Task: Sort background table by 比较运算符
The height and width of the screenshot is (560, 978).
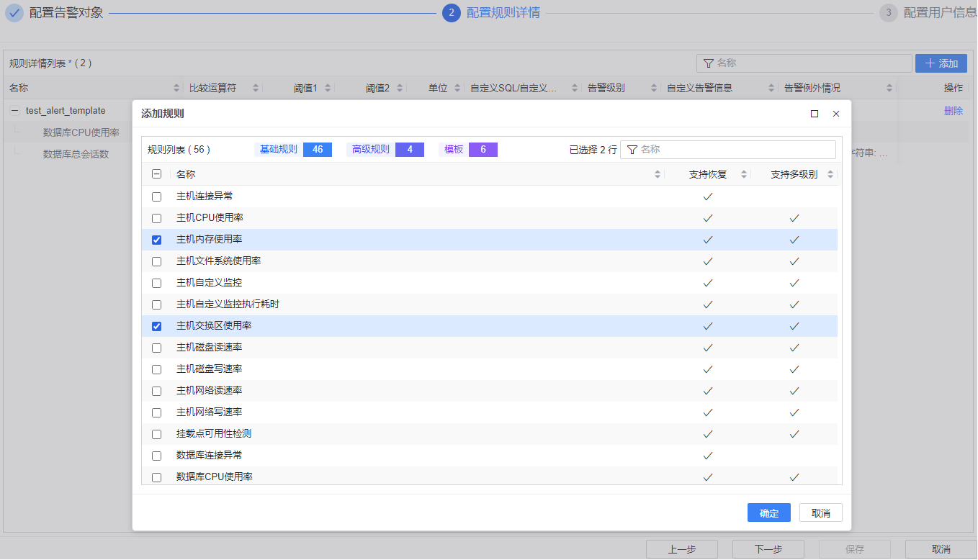Action: (255, 88)
